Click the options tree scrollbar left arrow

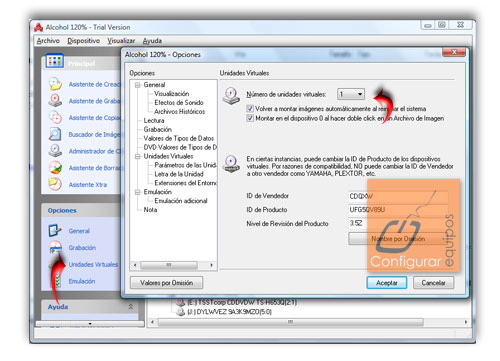135,265
